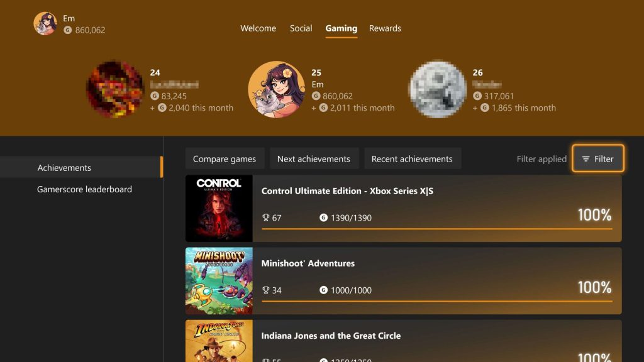Screen dimensions: 644x362
Task: Click the trophy icon next to 34
Action: [266, 290]
